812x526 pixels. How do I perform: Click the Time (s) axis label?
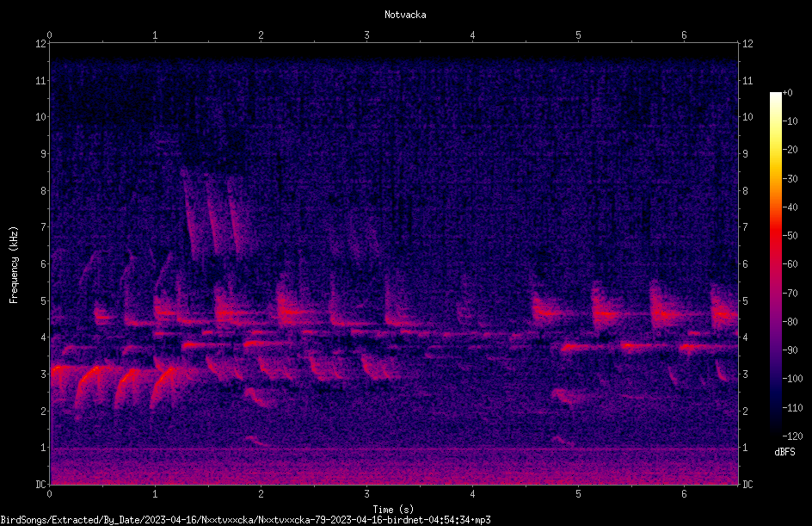(393, 510)
